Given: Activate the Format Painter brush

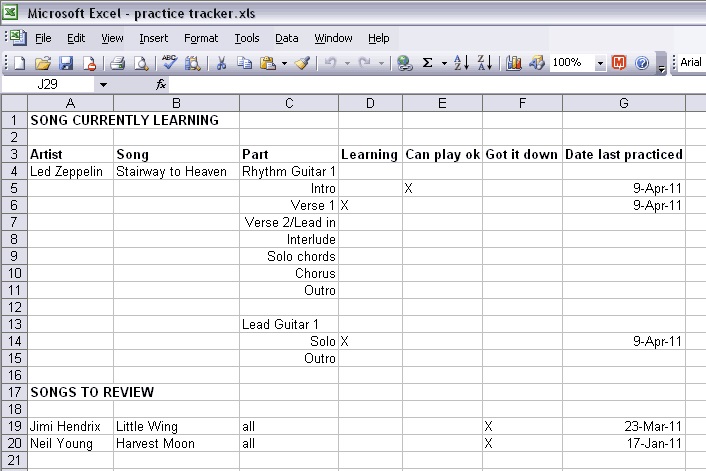Looking at the screenshot, I should click(302, 63).
